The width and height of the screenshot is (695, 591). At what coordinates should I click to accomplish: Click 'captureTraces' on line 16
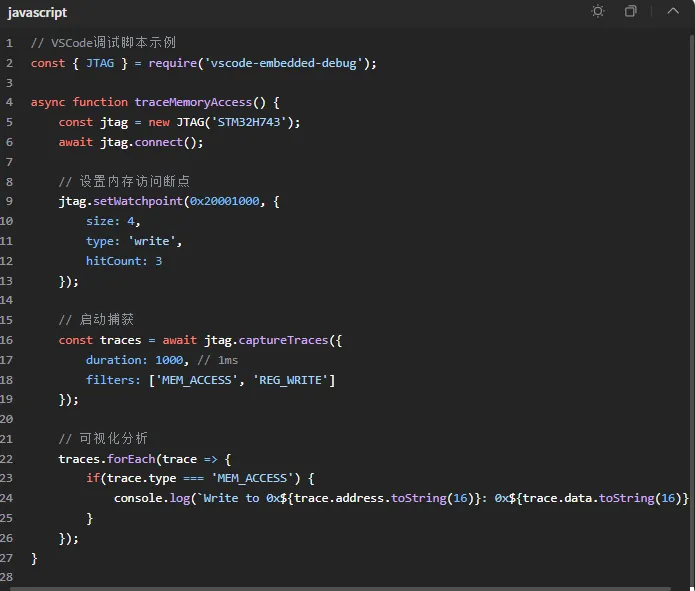pos(283,340)
